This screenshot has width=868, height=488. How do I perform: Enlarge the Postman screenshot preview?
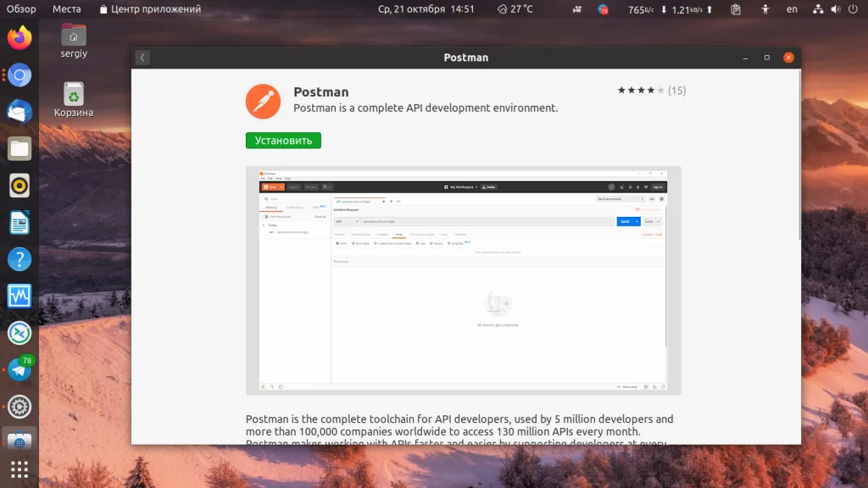(464, 280)
